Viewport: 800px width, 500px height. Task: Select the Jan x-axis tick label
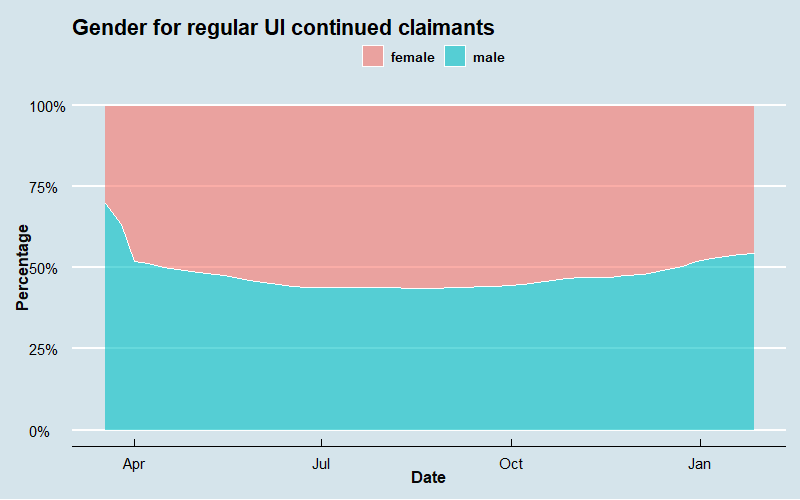pos(700,463)
